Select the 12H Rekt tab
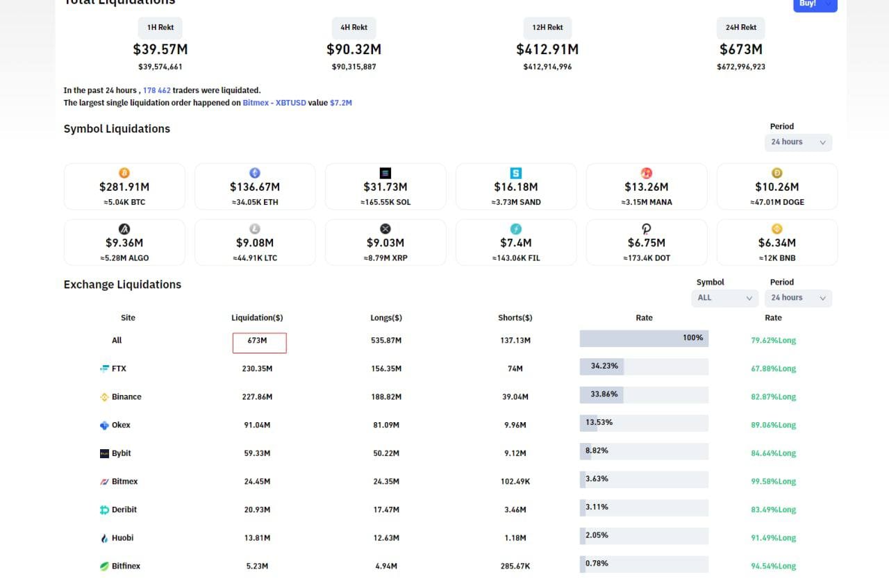 coord(547,28)
